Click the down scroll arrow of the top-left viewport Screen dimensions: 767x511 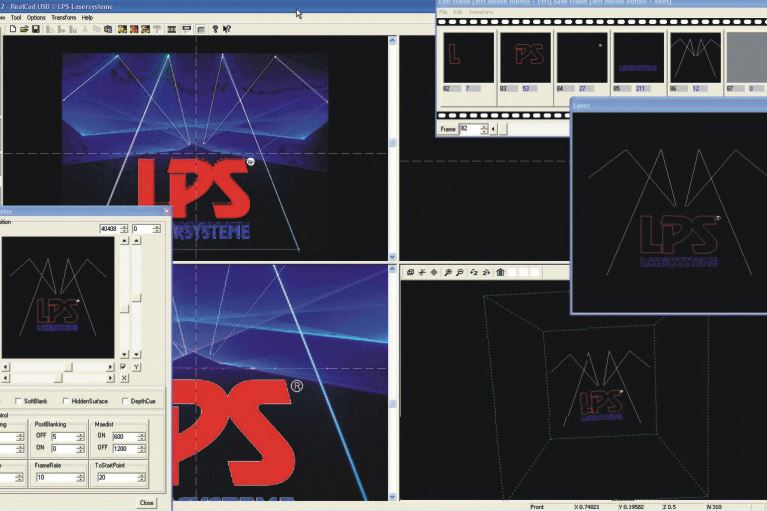[x=392, y=256]
